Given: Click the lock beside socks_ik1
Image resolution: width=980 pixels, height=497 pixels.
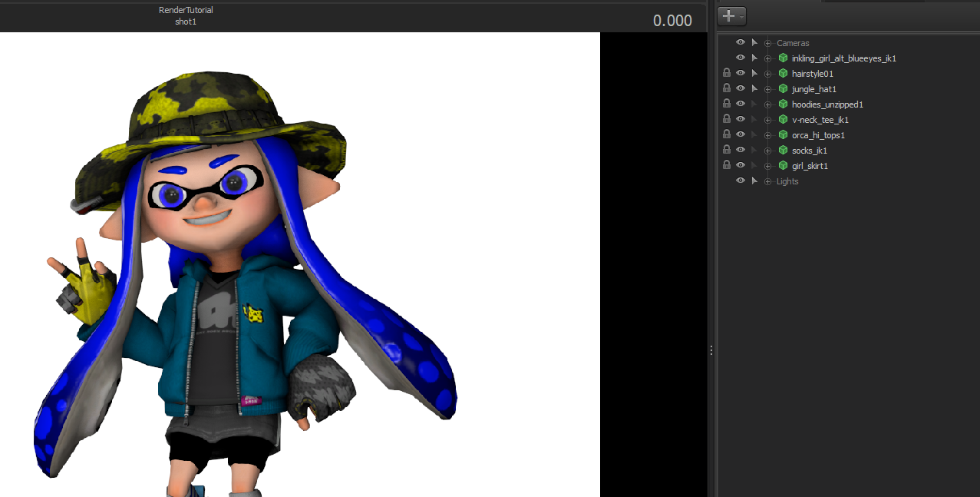Looking at the screenshot, I should tap(727, 150).
